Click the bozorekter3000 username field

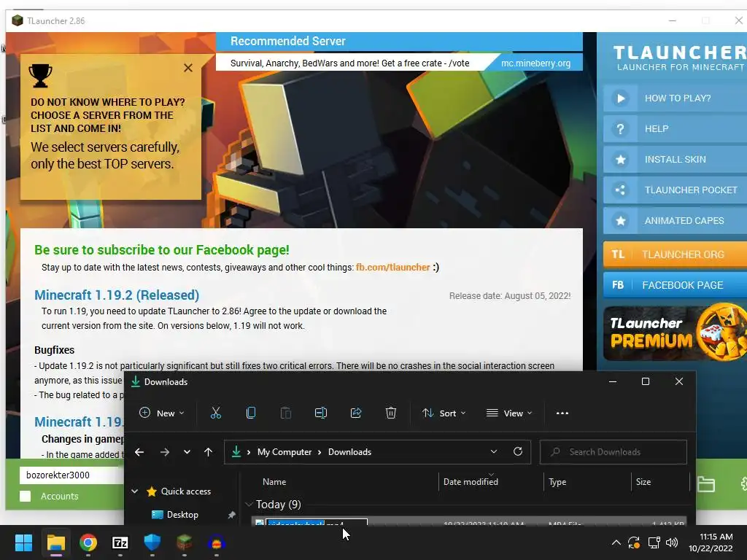(x=71, y=475)
